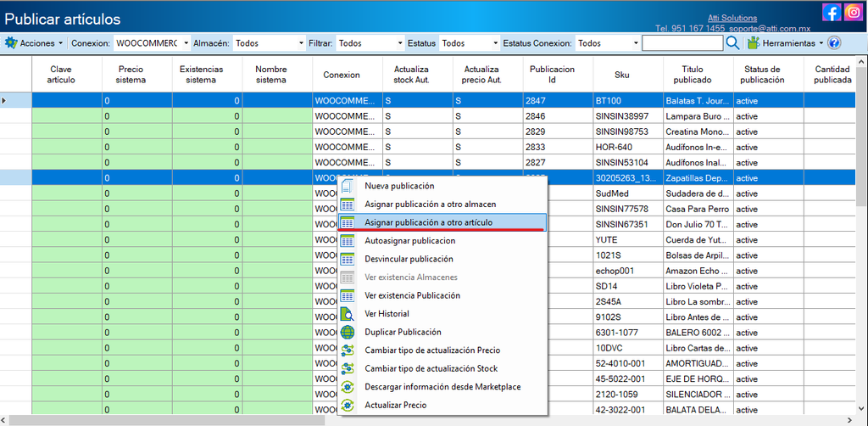Select the 2120-1059 Sku cell
868x426 pixels.
pos(628,395)
